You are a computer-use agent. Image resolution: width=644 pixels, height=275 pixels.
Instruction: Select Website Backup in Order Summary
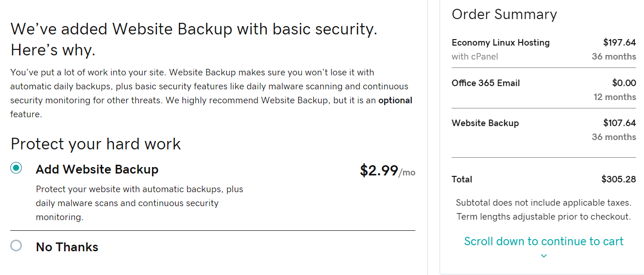click(485, 123)
